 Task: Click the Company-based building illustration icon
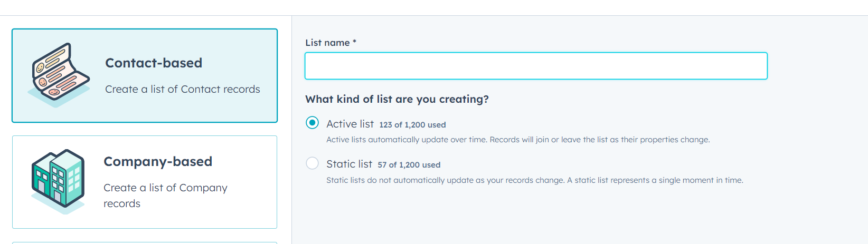pos(58,182)
